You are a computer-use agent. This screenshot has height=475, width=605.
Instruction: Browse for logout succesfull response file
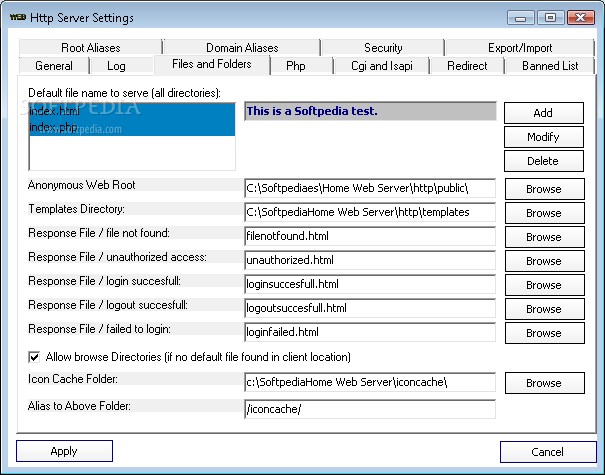point(544,308)
